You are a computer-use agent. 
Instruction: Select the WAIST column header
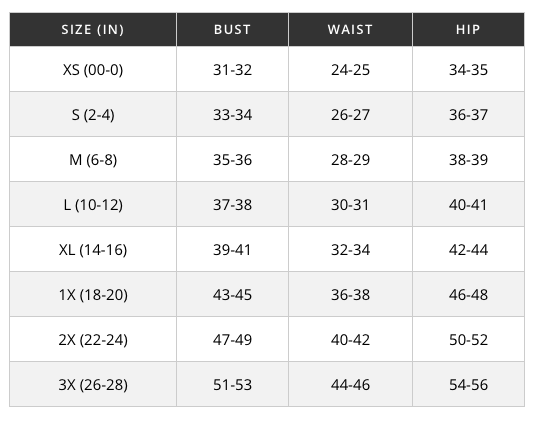point(350,30)
